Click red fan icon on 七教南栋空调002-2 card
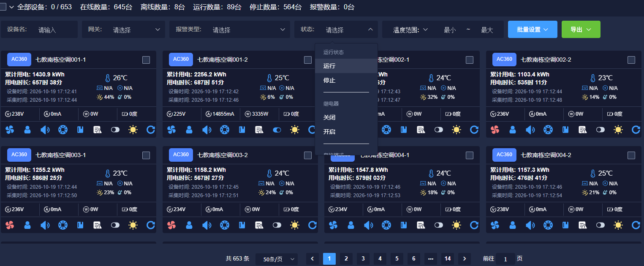Viewport: 644px width, 266px height. click(495, 130)
